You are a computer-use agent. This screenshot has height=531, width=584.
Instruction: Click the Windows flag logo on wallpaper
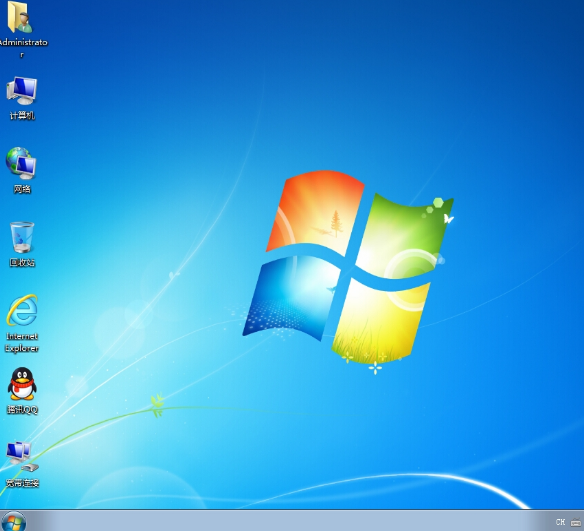[x=348, y=267]
